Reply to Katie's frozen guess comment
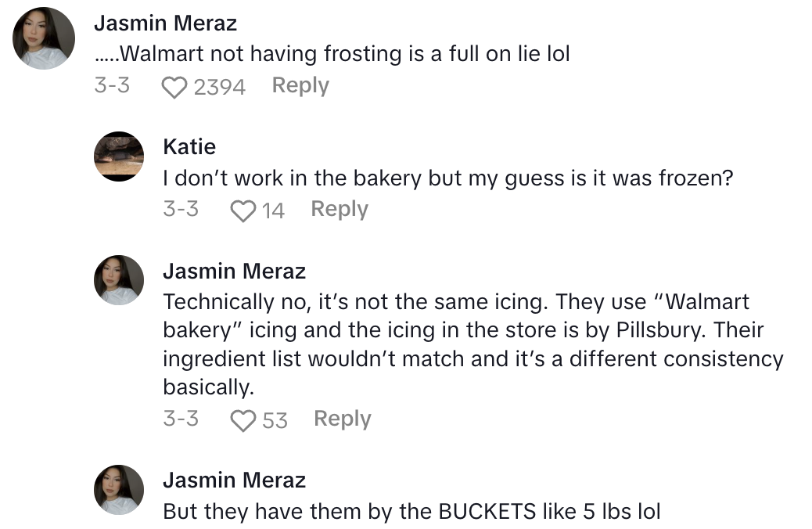 tap(340, 209)
